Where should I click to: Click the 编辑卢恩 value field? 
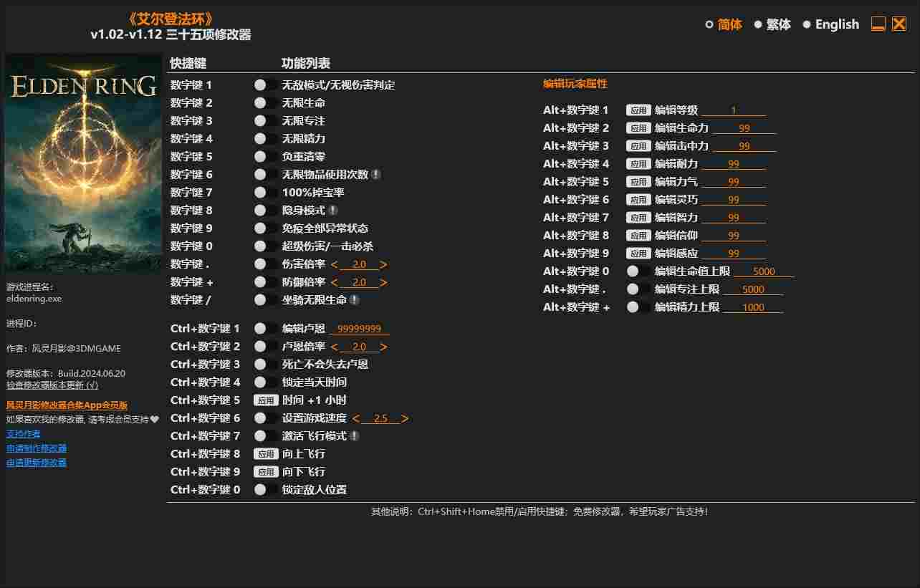(x=359, y=329)
